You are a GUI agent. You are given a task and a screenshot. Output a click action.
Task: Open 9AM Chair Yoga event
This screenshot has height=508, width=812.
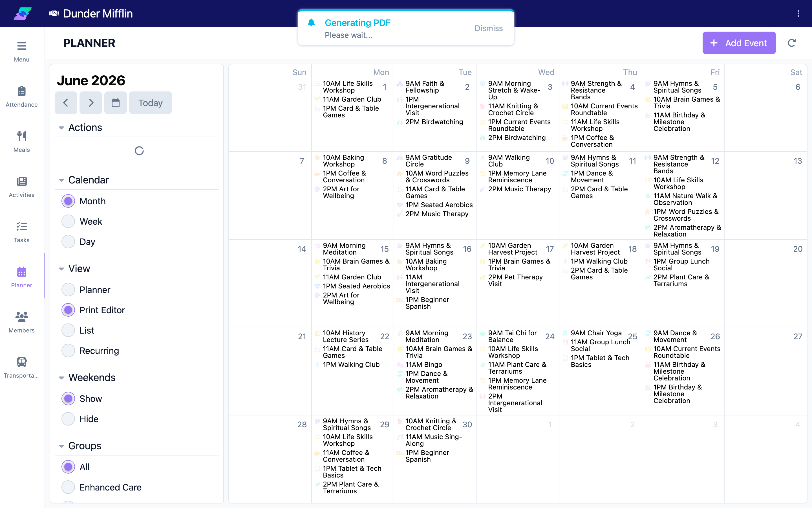coord(596,333)
